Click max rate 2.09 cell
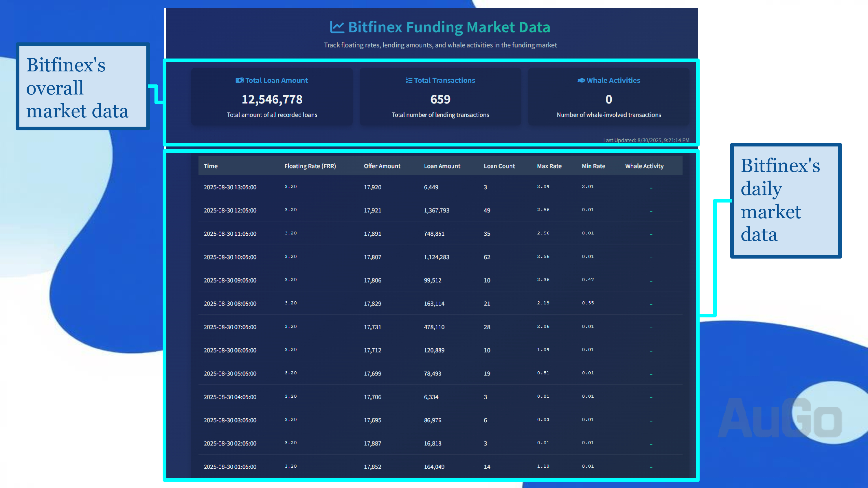 (x=543, y=186)
